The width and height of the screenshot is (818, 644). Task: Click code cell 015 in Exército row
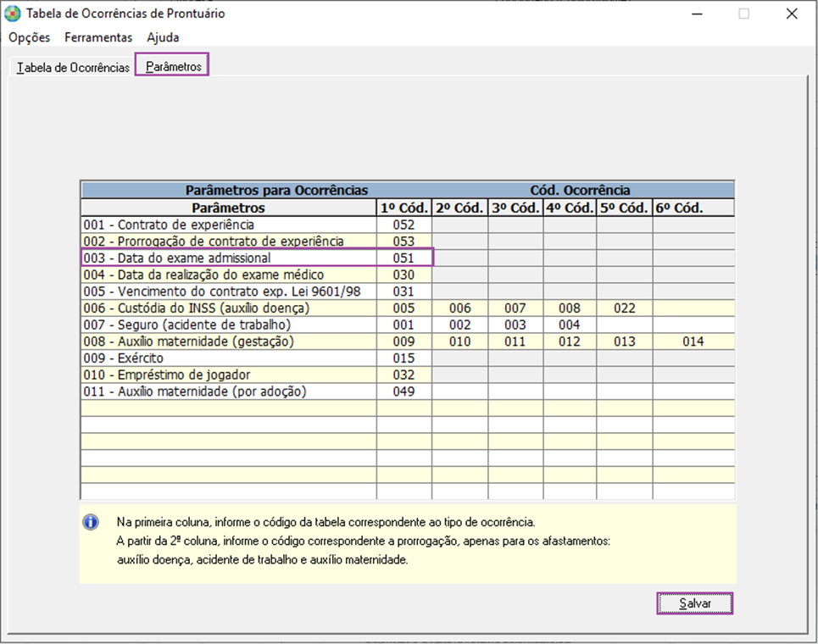click(x=403, y=358)
